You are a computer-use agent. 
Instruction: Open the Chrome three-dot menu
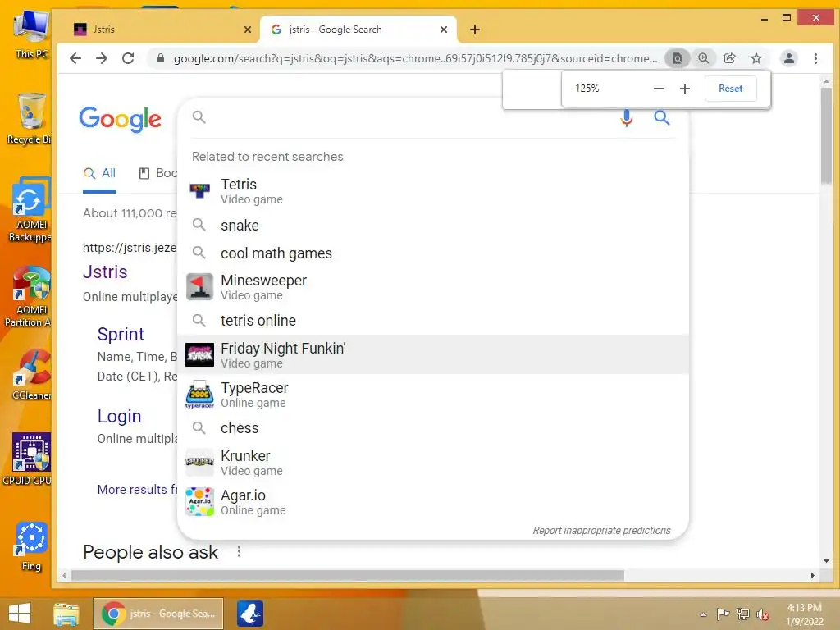click(x=815, y=58)
